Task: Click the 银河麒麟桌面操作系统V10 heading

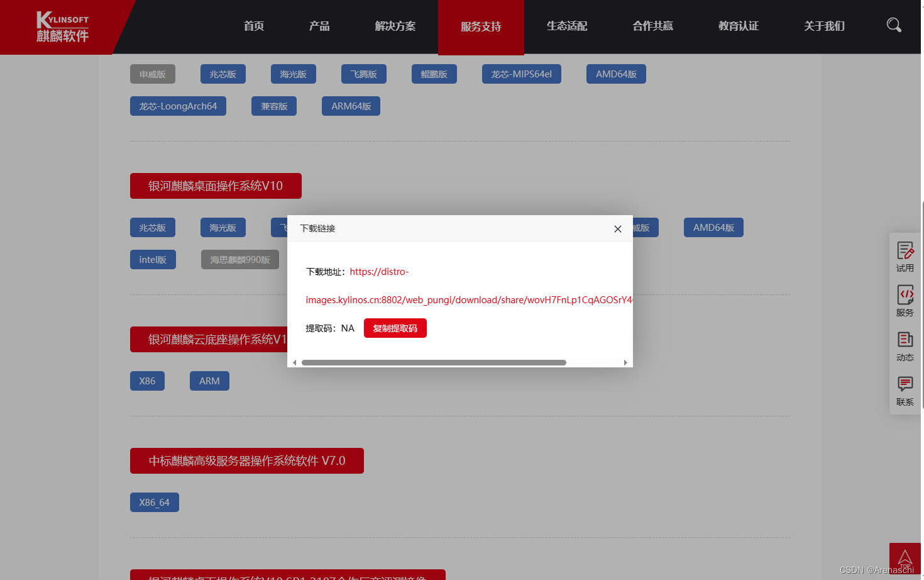Action: click(x=216, y=186)
